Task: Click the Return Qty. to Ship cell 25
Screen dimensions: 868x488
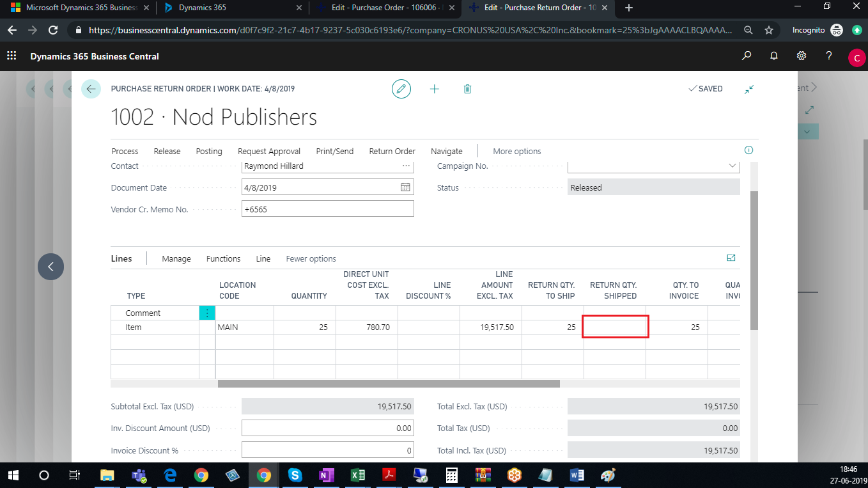Action: tap(552, 327)
